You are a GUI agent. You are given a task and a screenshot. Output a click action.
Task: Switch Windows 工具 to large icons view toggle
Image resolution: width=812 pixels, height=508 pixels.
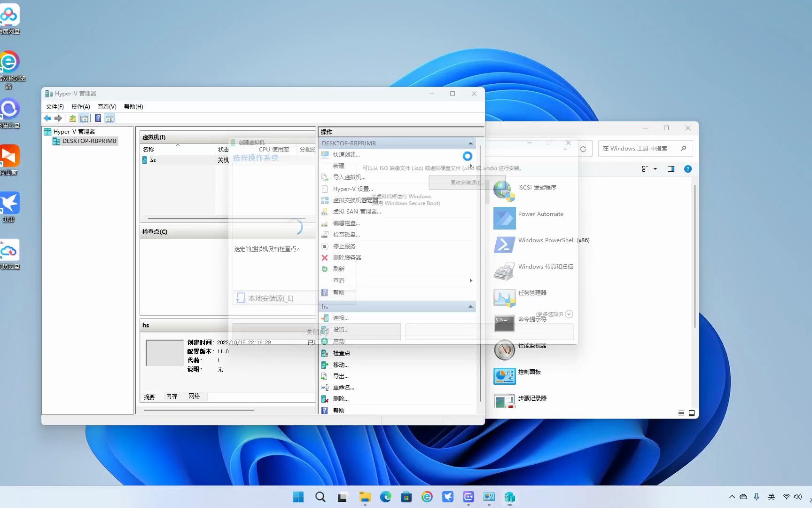click(x=692, y=413)
